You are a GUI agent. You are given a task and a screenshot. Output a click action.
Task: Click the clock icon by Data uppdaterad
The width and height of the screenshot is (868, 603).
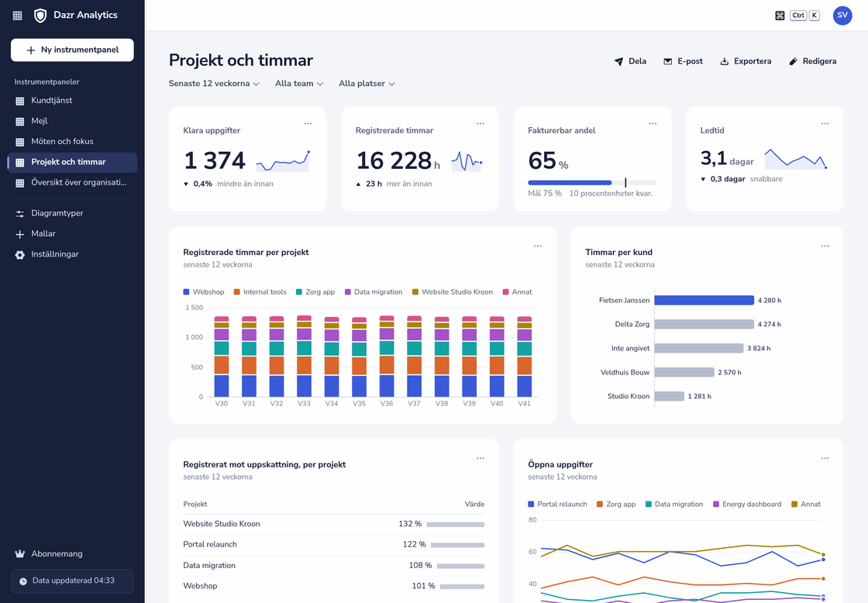pyautogui.click(x=23, y=581)
